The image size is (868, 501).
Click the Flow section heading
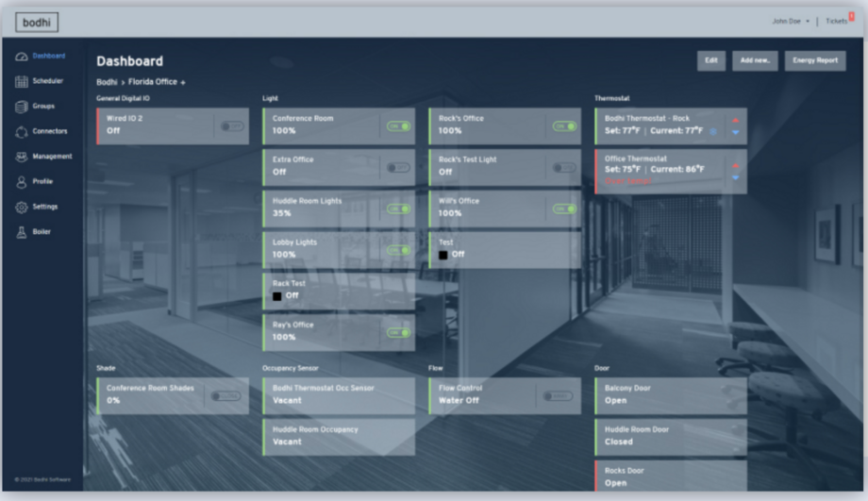(436, 368)
